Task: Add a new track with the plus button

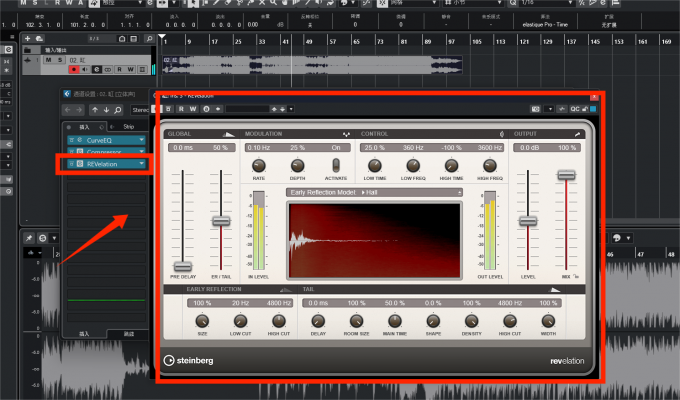Action: tap(27, 39)
